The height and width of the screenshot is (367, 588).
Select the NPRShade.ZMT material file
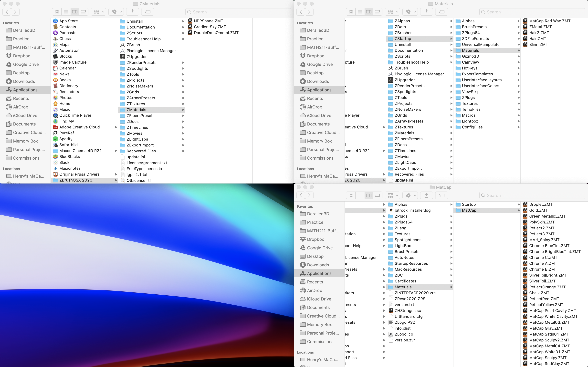coord(208,21)
